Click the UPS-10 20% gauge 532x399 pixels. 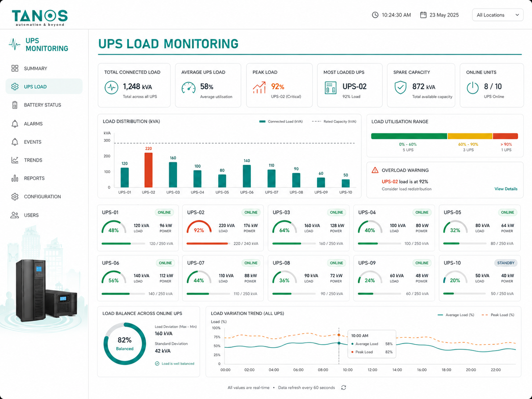pyautogui.click(x=455, y=277)
